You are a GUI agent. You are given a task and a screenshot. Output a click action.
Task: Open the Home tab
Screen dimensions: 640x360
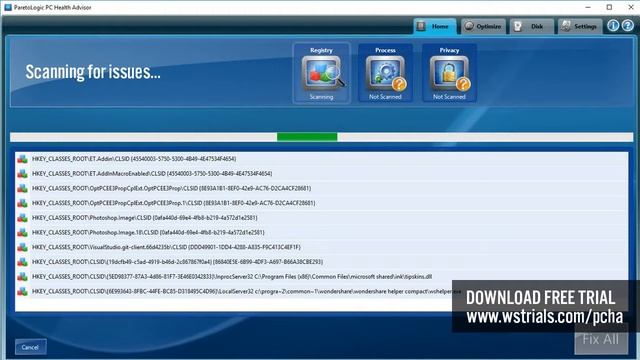tap(434, 27)
